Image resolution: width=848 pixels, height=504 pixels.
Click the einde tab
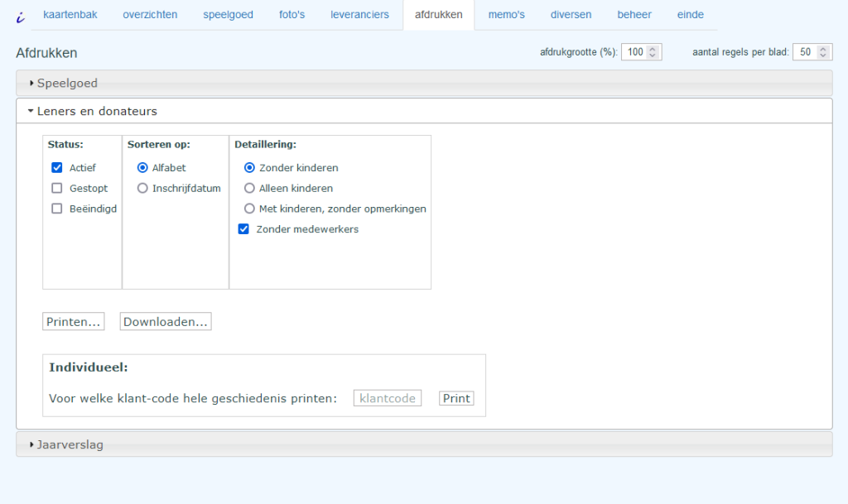pos(690,15)
